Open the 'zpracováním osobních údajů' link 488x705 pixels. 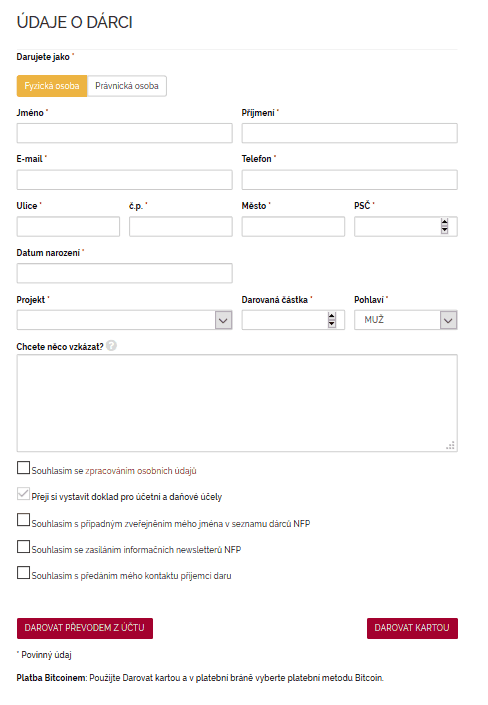[x=141, y=471]
